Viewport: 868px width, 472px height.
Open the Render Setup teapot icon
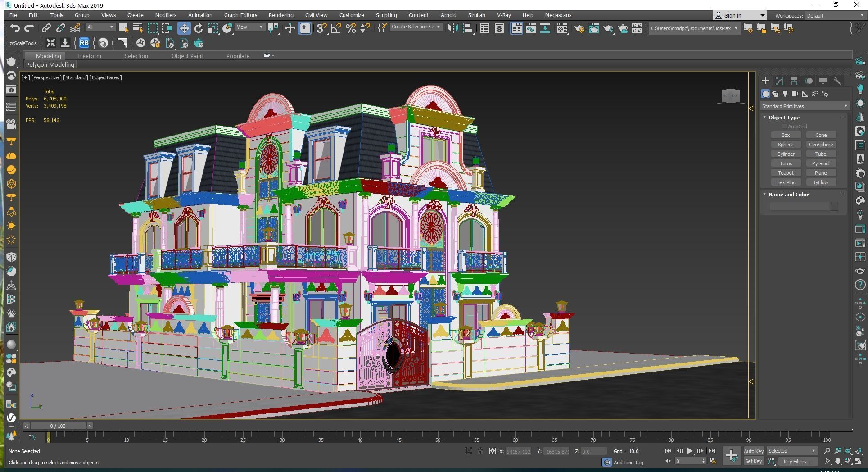point(579,28)
